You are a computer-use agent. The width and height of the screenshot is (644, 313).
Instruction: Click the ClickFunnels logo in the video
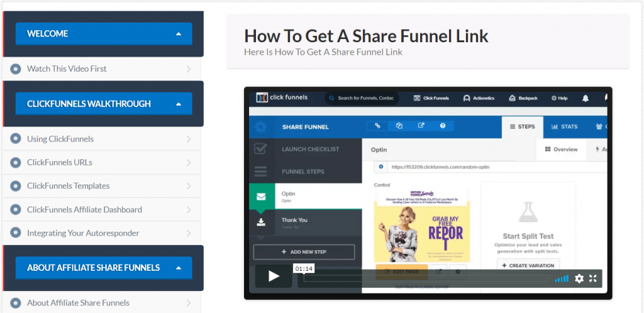pyautogui.click(x=282, y=98)
